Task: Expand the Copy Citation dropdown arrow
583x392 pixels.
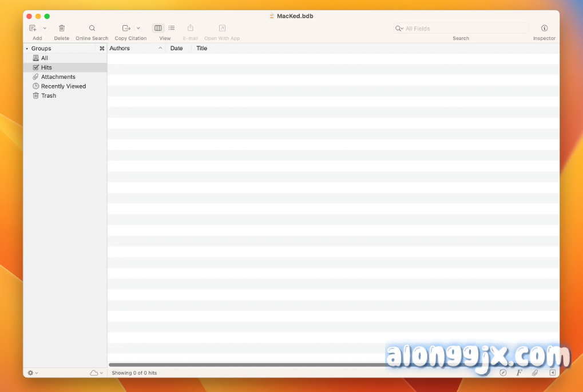Action: [x=138, y=28]
